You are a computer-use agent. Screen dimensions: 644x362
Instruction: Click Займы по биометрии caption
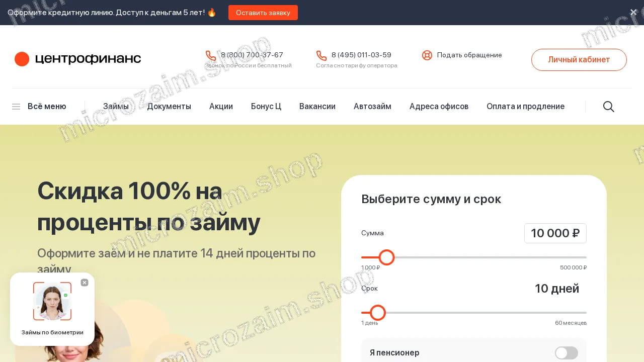[x=52, y=332]
